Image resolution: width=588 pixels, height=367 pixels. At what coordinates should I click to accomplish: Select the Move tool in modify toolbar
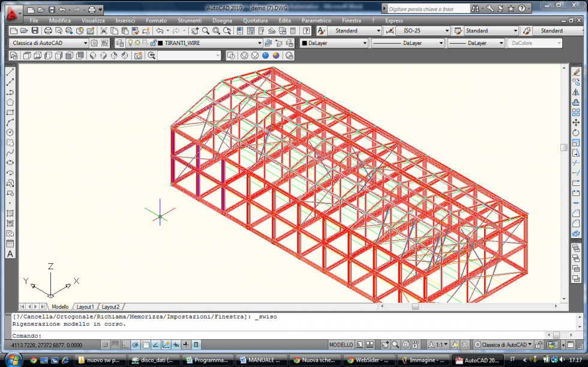pos(576,122)
